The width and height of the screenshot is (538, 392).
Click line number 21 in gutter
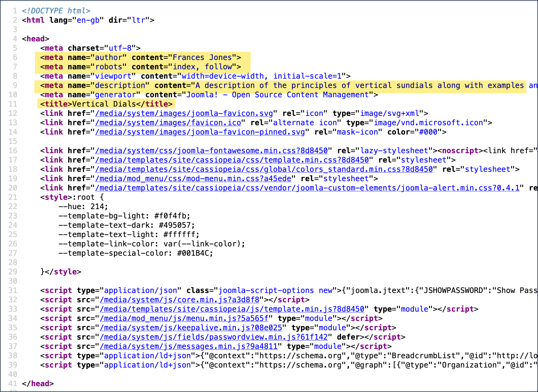click(x=13, y=197)
